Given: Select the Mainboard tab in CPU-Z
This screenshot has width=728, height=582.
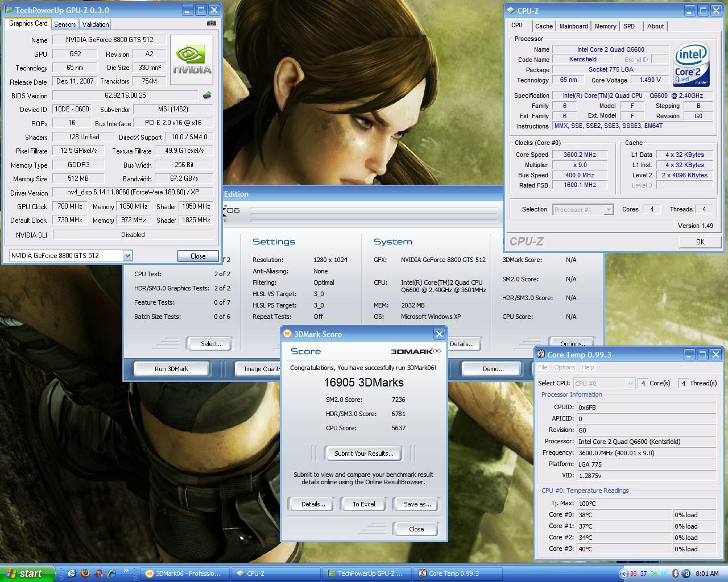Looking at the screenshot, I should tap(573, 26).
